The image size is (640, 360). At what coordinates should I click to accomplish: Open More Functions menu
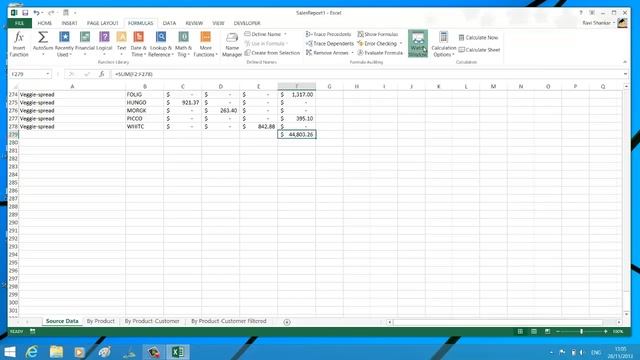[x=205, y=44]
